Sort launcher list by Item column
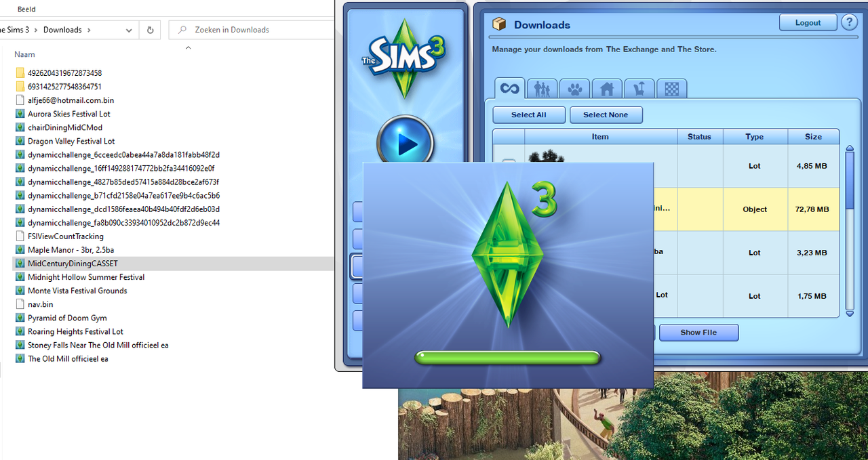The width and height of the screenshot is (868, 460). coord(600,137)
